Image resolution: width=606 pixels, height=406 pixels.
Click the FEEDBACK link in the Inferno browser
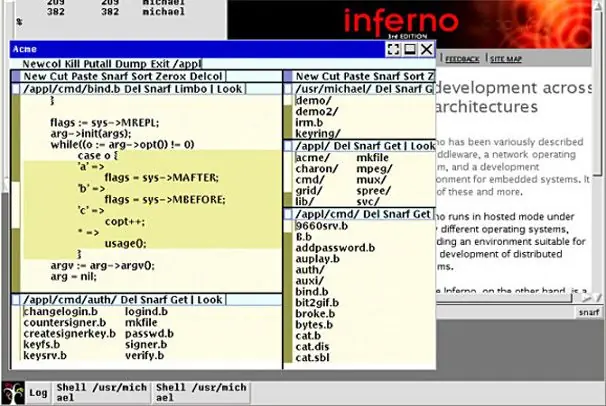(462, 59)
